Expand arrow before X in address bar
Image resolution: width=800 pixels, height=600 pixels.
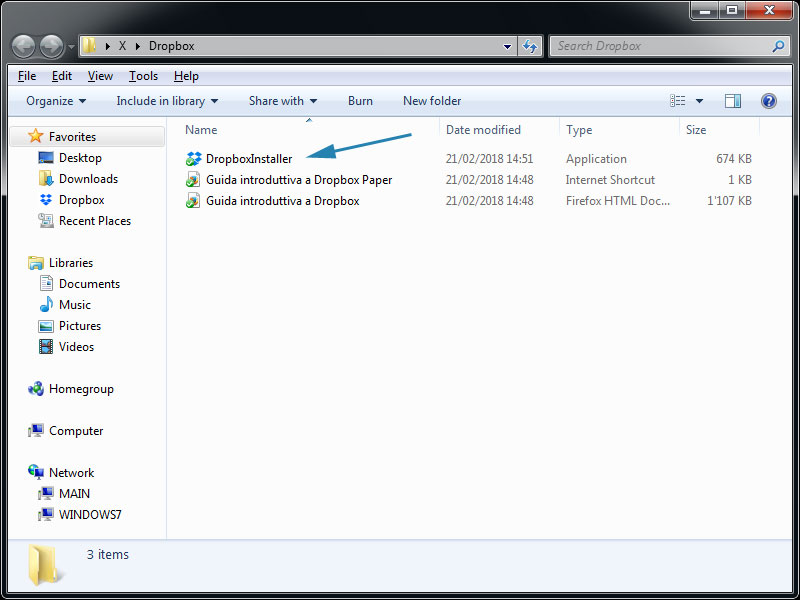click(x=108, y=46)
